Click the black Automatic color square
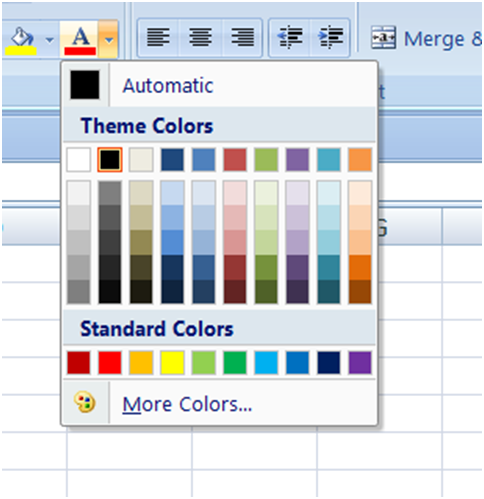Image resolution: width=484 pixels, height=499 pixels. pyautogui.click(x=85, y=85)
